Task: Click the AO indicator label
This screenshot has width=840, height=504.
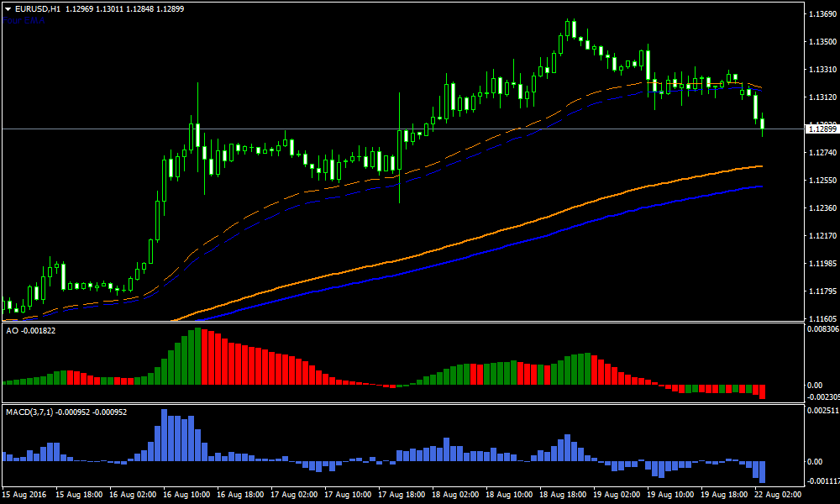Action: coord(12,331)
